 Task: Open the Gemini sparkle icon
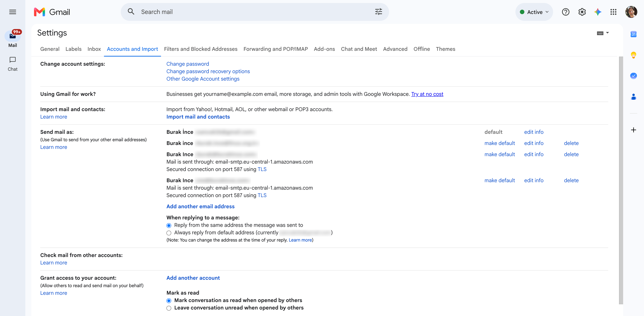pos(598,12)
